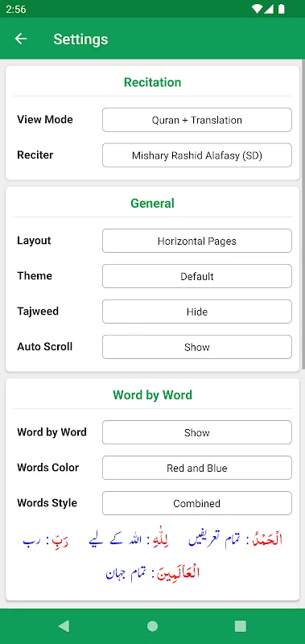Tap the Android recents square button

click(240, 626)
